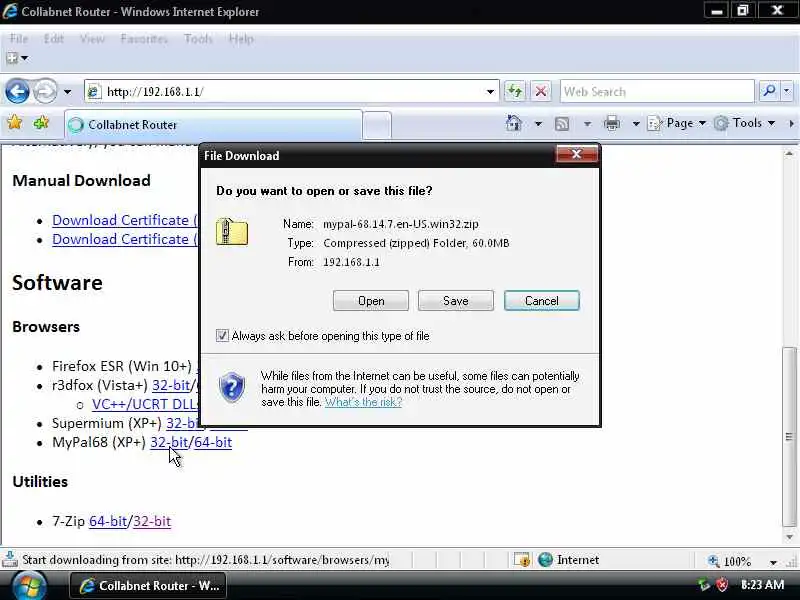Open the Tools menu in menu bar

point(198,39)
